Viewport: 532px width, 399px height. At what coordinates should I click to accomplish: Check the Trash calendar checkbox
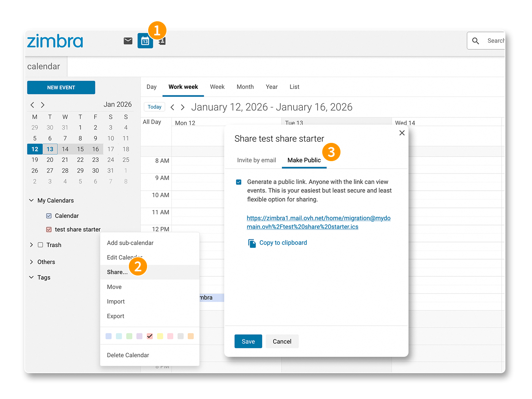click(x=40, y=245)
